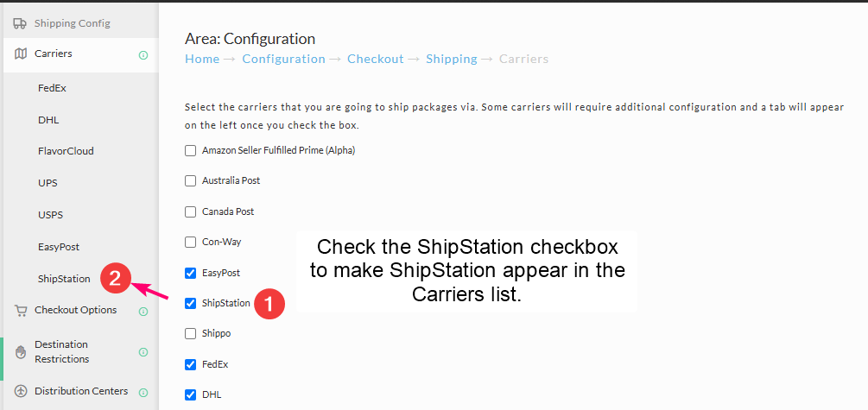The image size is (868, 410).
Task: Click the info icon beside Destination Restrictions
Action: click(x=143, y=352)
